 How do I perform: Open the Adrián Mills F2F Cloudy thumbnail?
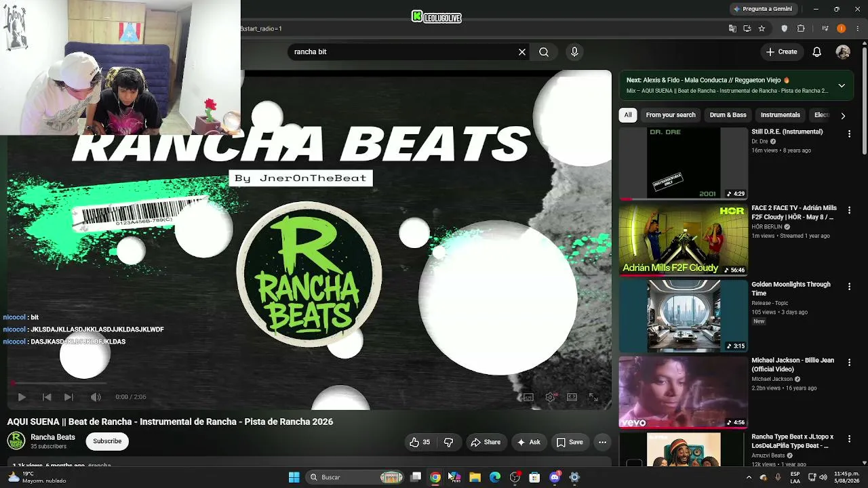pyautogui.click(x=683, y=239)
